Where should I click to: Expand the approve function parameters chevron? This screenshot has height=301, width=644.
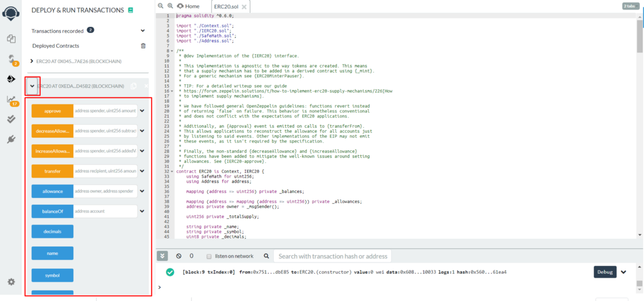click(x=142, y=111)
